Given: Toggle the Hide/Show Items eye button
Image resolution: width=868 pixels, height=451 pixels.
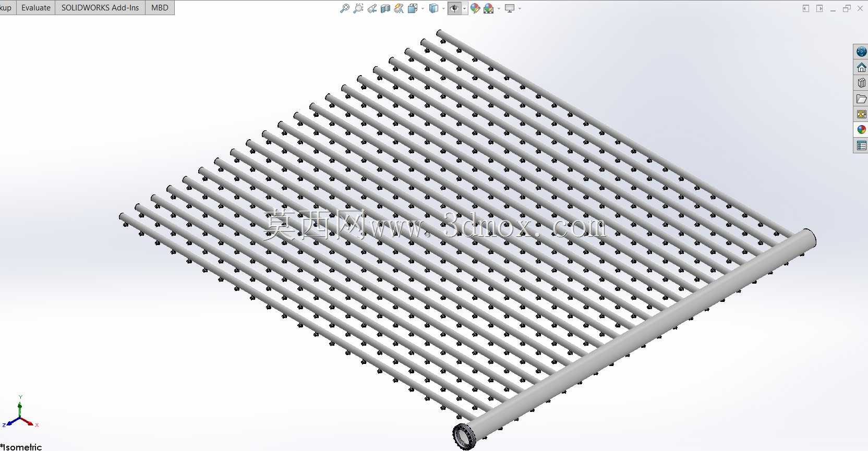Looking at the screenshot, I should [454, 8].
